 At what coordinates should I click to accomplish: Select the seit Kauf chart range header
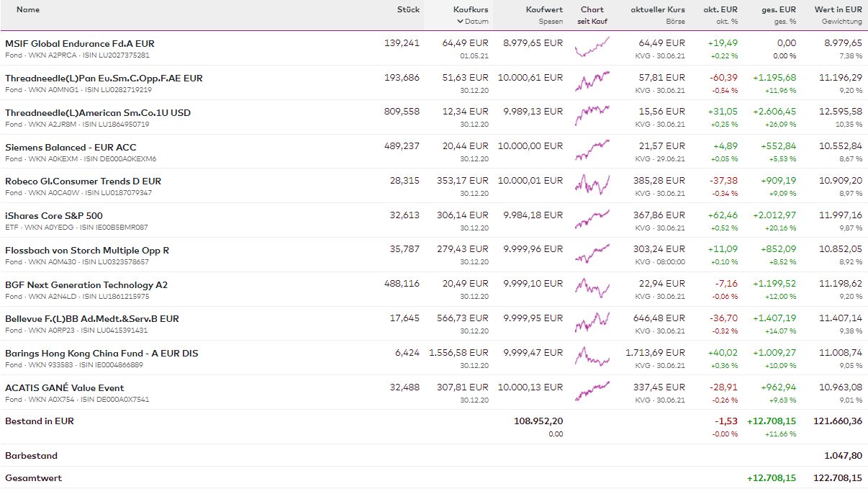click(x=592, y=22)
